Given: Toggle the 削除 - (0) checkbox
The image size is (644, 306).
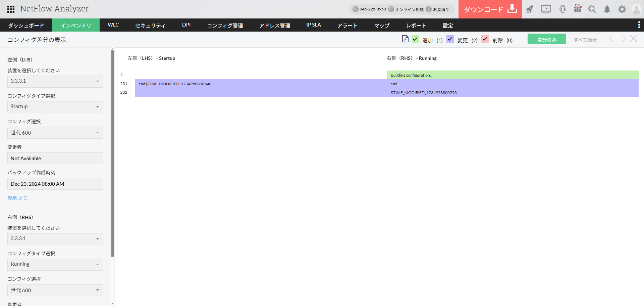Looking at the screenshot, I should pos(485,39).
